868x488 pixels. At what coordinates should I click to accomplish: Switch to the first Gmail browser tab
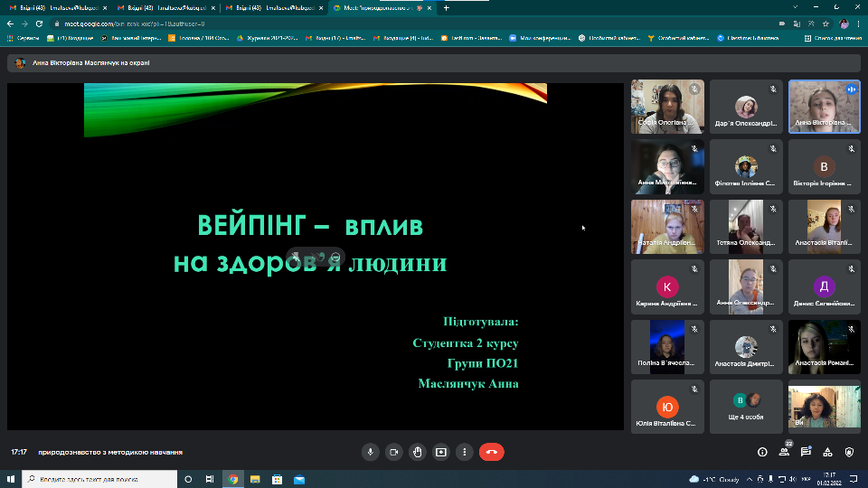54,8
